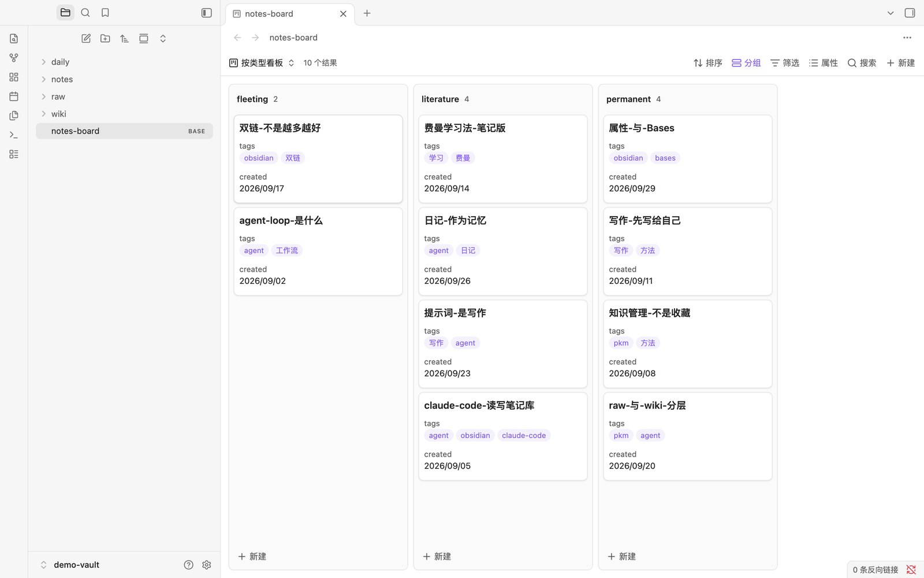Open the help icon
Screen dimensions: 924x578
pos(188,565)
